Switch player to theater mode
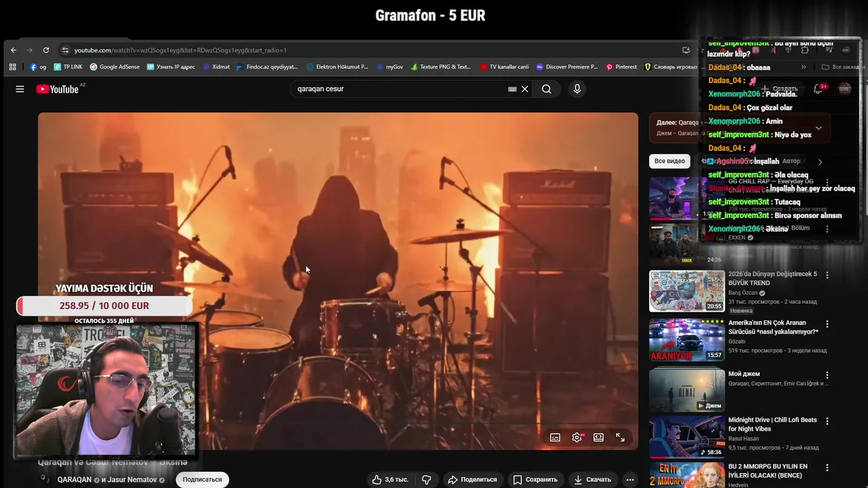The image size is (868, 488). 599,437
